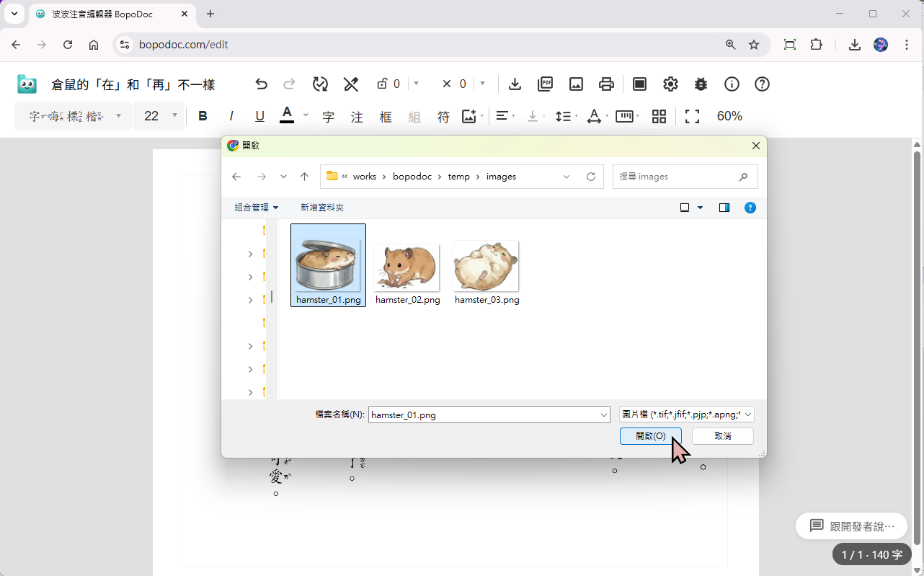Click the fullscreen icon in toolbar
This screenshot has width=924, height=576.
click(x=692, y=116)
